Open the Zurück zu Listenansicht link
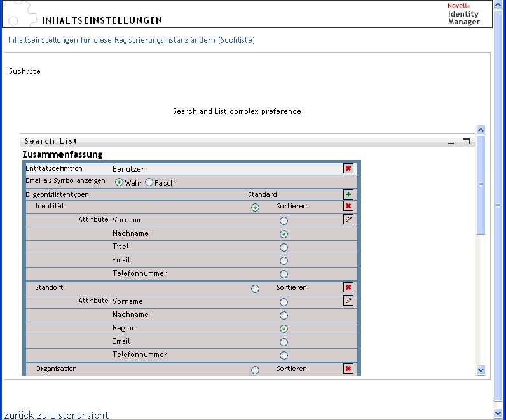The image size is (506, 420). click(x=56, y=415)
